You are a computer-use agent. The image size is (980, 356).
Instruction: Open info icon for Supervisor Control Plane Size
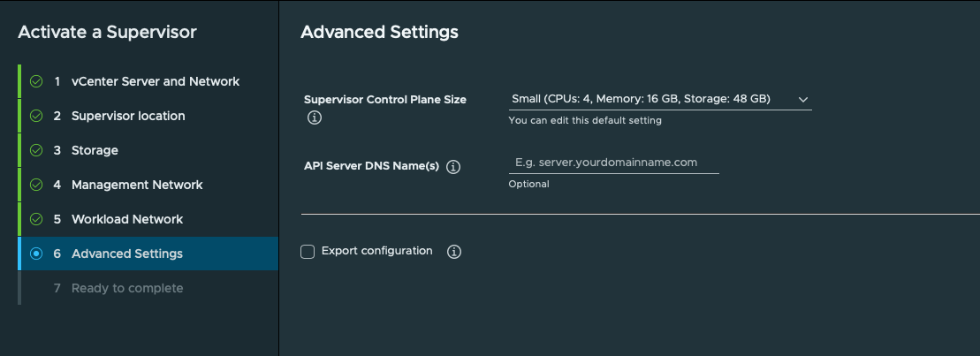315,117
